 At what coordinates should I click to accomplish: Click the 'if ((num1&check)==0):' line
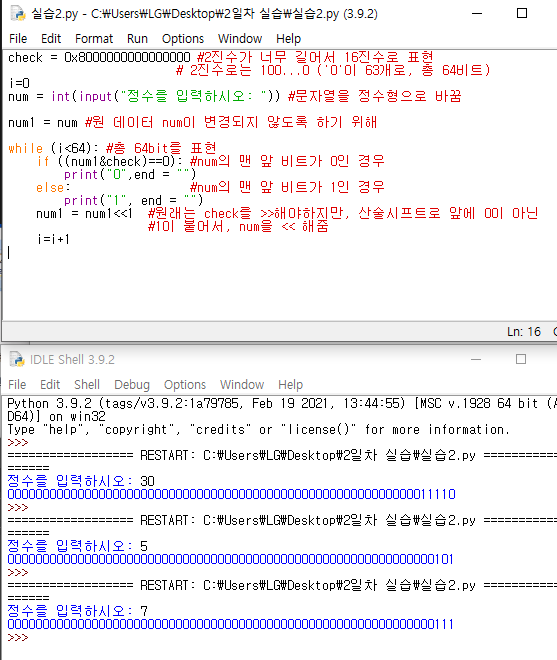pyautogui.click(x=211, y=161)
